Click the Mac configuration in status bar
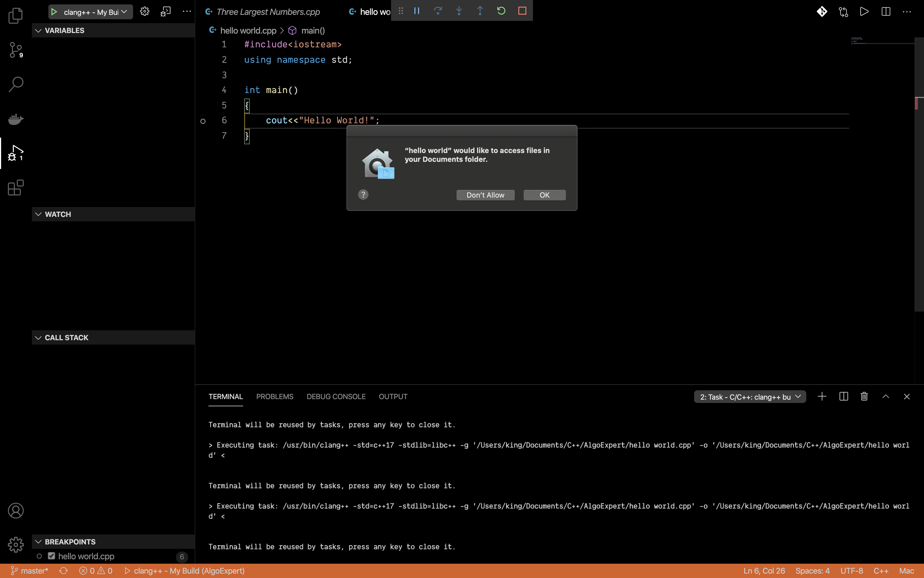Screen dimensions: 924x578 [x=906, y=571]
